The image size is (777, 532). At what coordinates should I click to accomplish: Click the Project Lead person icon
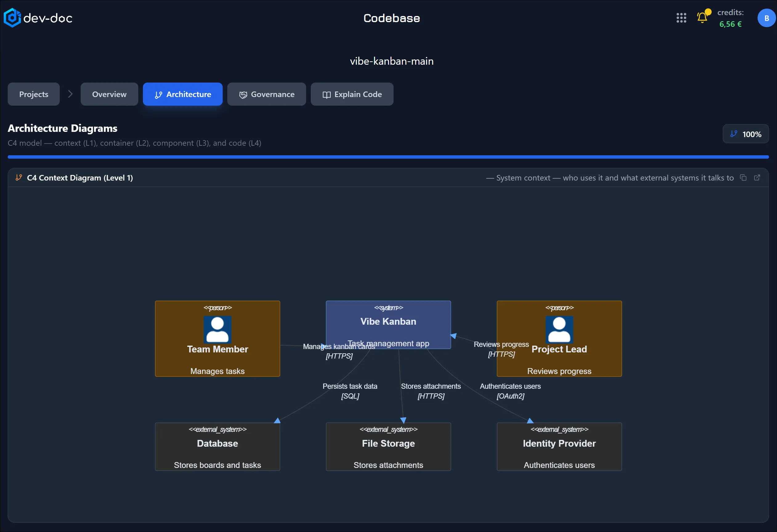[559, 330]
